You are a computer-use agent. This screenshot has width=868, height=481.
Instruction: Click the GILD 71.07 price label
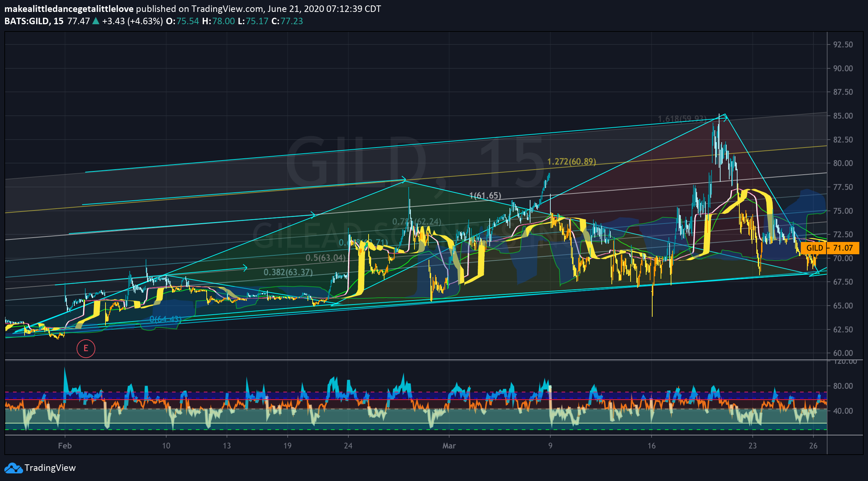point(830,248)
